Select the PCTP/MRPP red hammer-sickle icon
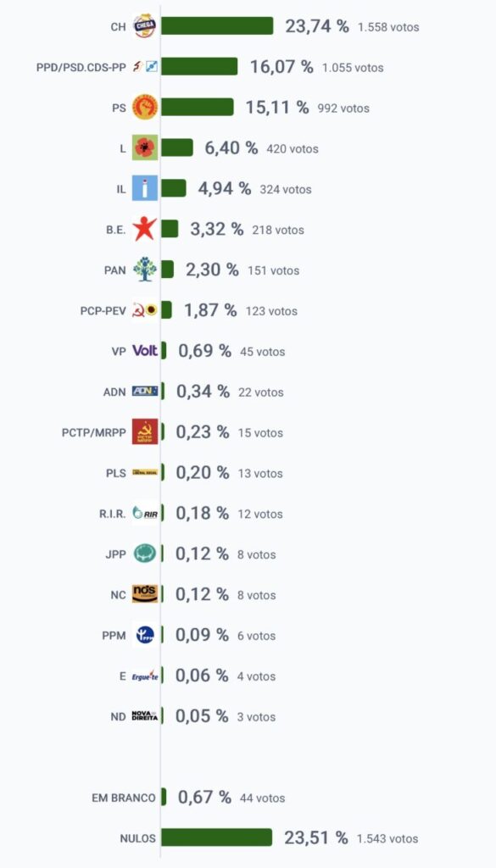 coord(145,431)
